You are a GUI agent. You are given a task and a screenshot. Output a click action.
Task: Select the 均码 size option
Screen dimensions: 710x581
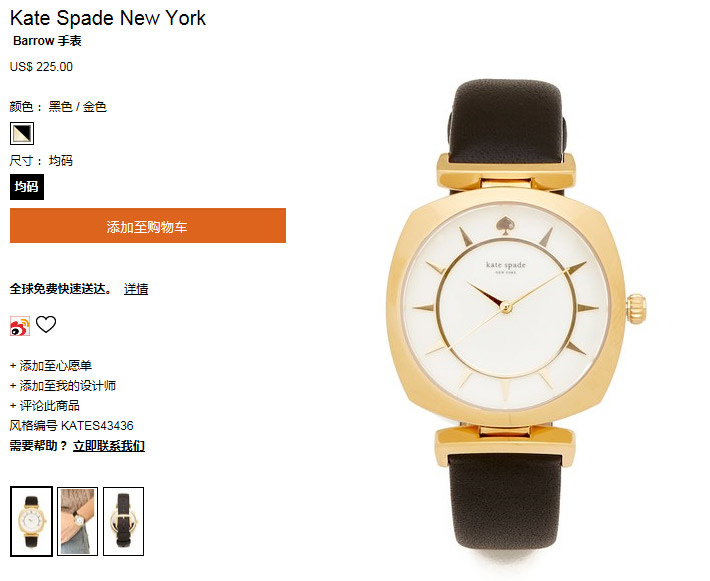point(27,187)
